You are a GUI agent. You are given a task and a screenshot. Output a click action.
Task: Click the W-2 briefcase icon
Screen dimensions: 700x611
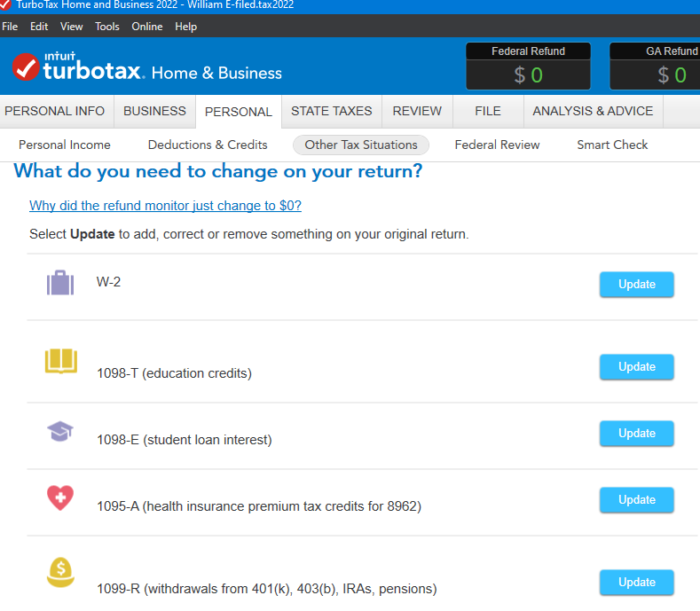(60, 283)
